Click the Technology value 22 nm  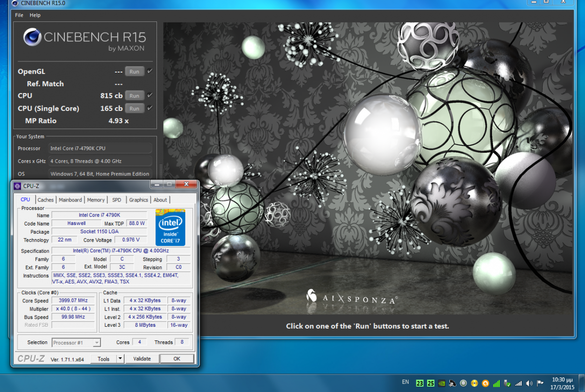[x=64, y=240]
